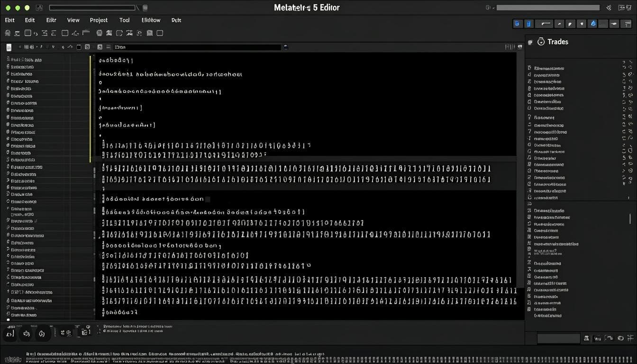The image size is (637, 364).
Task: Click the Tool menu in the menu bar
Action: 124,20
